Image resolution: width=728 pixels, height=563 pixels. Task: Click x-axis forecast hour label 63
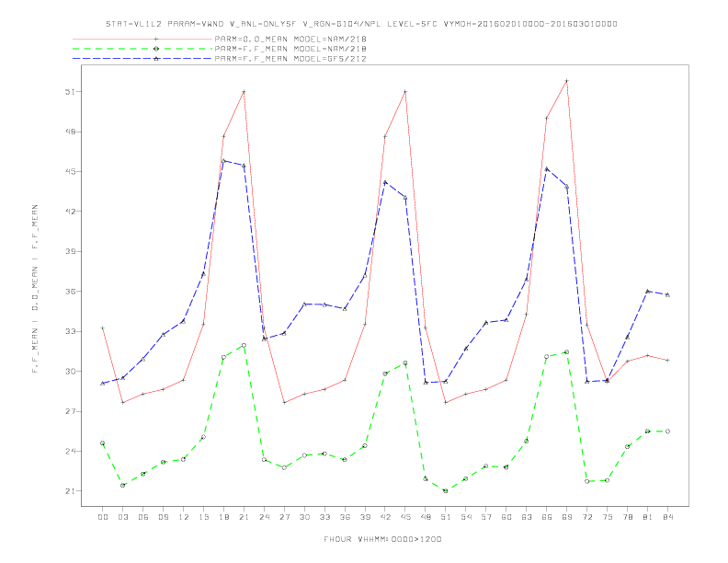(x=527, y=517)
